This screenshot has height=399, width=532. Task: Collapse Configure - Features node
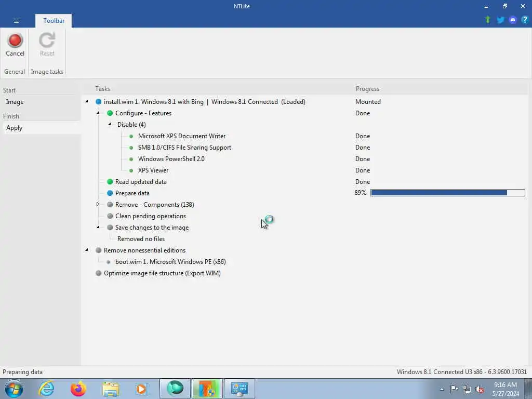point(98,113)
